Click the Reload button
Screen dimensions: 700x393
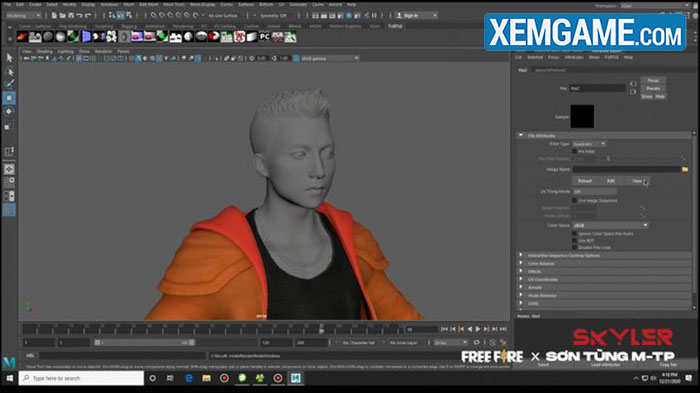(x=585, y=181)
